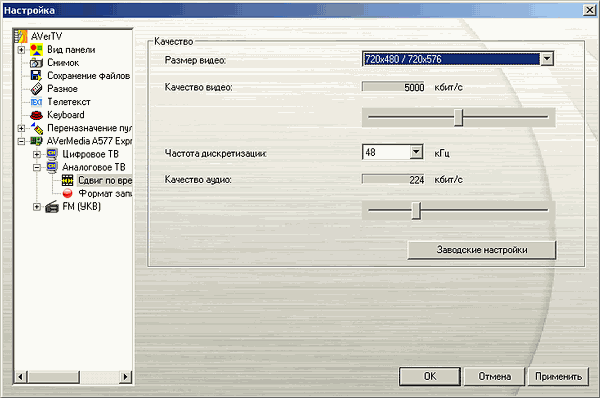The width and height of the screenshot is (600, 398).
Task: Click the Сдвиг по времени film icon
Action: pyautogui.click(x=67, y=180)
